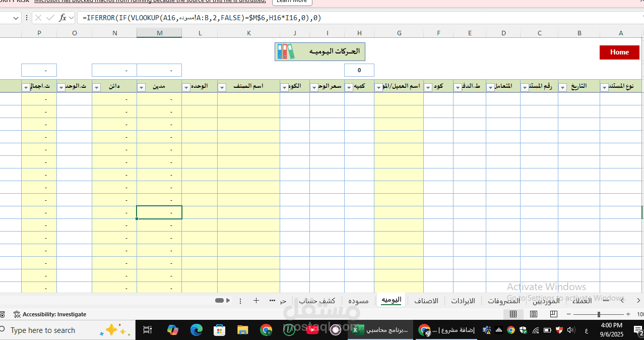The height and width of the screenshot is (340, 644).
Task: Click the taskbar clock showing 4:00 PM
Action: [x=611, y=330]
